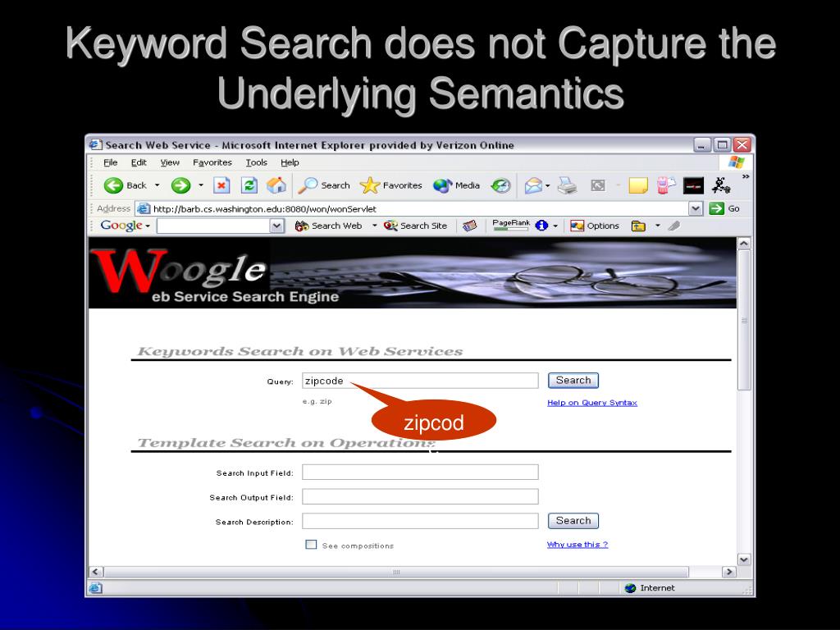Click the Internet zone status indicator
840x630 pixels.
(650, 587)
